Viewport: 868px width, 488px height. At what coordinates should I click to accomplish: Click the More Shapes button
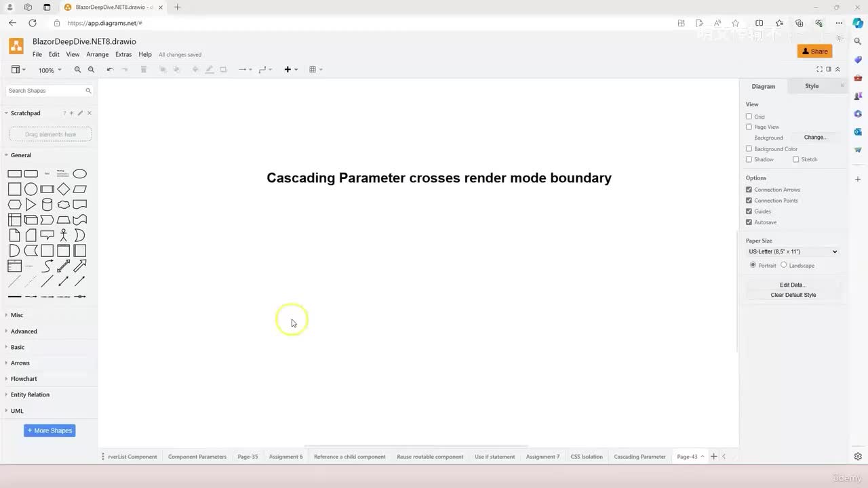[50, 430]
